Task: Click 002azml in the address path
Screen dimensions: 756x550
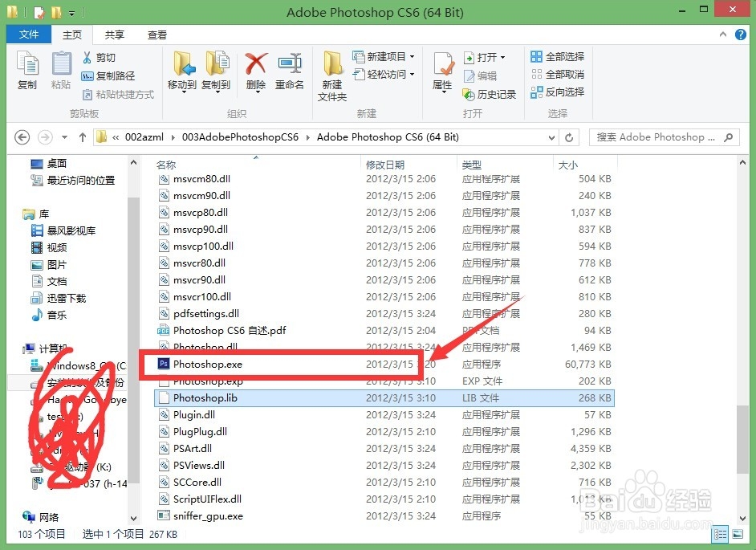Action: tap(144, 137)
